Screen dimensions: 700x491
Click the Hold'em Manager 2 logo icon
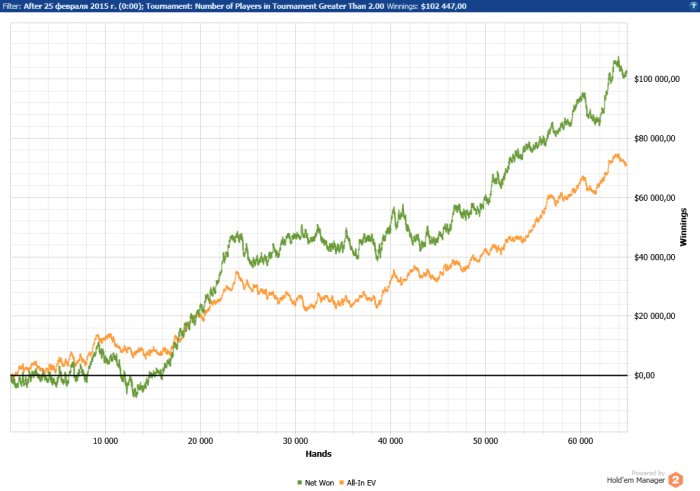pos(687,477)
